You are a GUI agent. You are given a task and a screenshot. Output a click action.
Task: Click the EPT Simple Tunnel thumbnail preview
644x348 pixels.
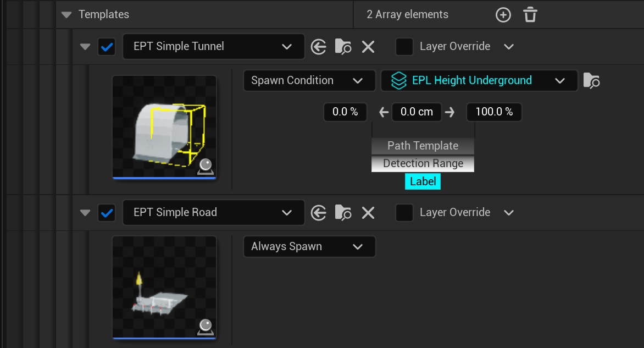pyautogui.click(x=164, y=126)
